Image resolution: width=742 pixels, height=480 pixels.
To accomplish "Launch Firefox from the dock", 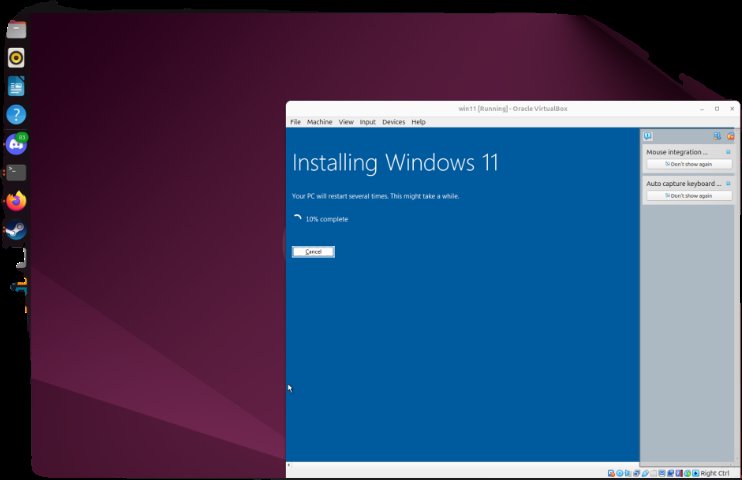I will 16,201.
